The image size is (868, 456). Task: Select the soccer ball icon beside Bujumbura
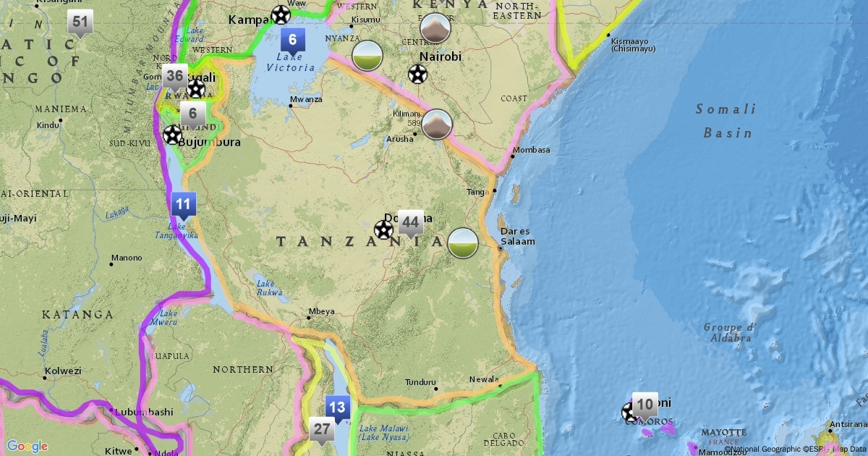click(172, 135)
